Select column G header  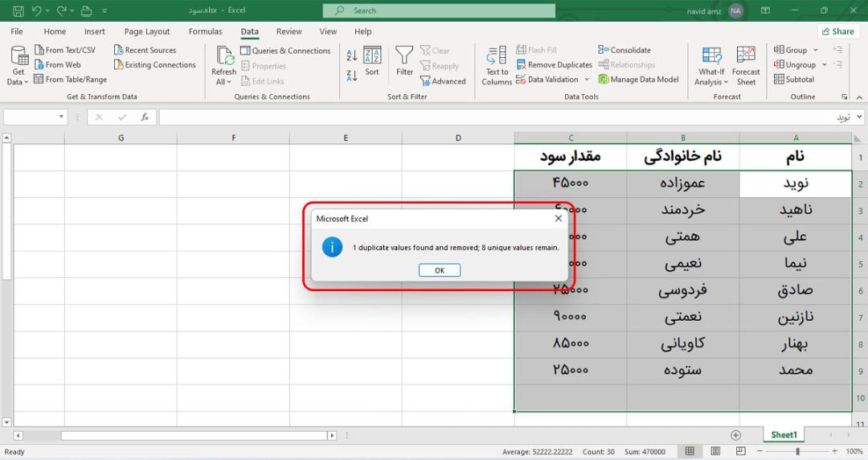(x=121, y=138)
